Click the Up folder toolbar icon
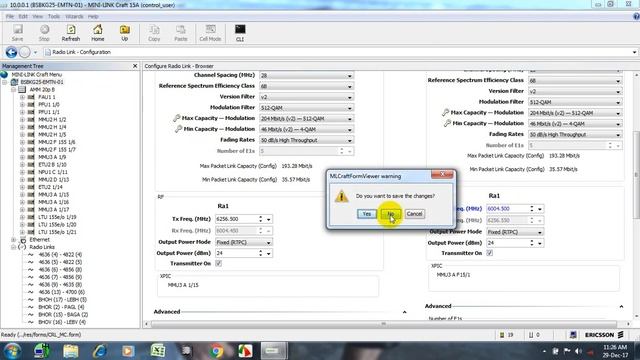The height and width of the screenshot is (360, 640). coord(124,33)
